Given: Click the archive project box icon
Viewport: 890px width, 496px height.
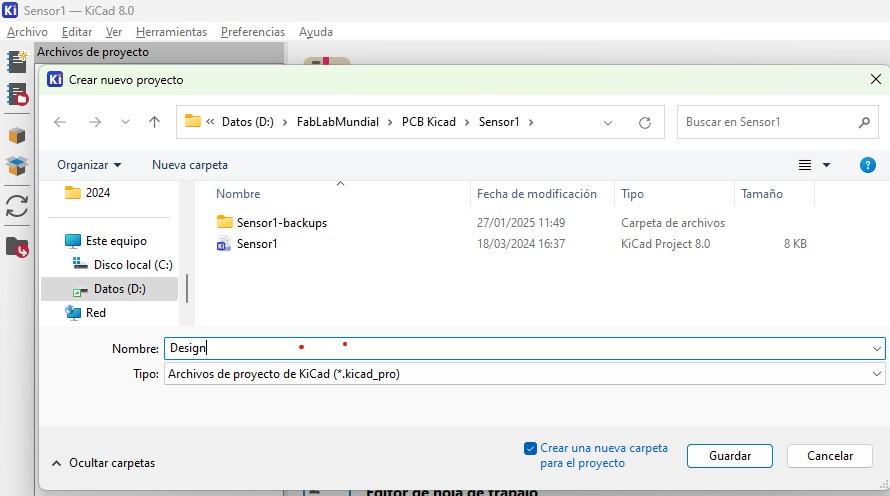Looking at the screenshot, I should click(16, 135).
